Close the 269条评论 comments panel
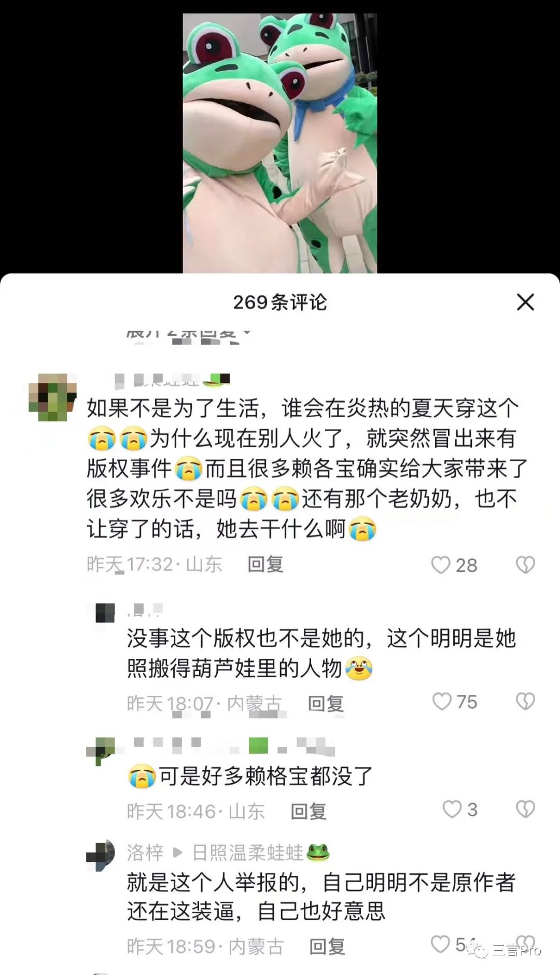The image size is (560, 975). click(525, 302)
